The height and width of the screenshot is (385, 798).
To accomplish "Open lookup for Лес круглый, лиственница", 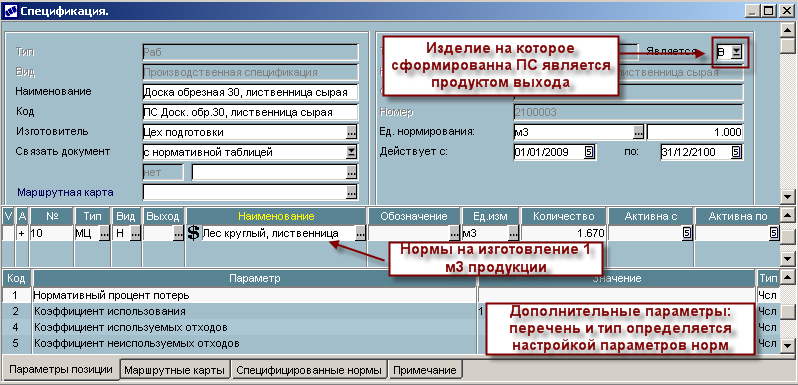I will 360,234.
